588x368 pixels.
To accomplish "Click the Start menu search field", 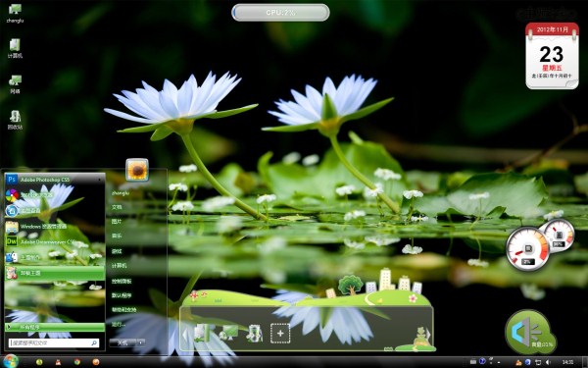I will [x=54, y=342].
